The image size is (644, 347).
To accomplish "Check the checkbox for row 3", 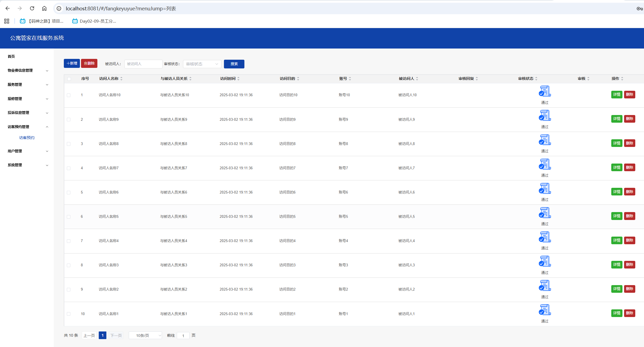I will 69,144.
